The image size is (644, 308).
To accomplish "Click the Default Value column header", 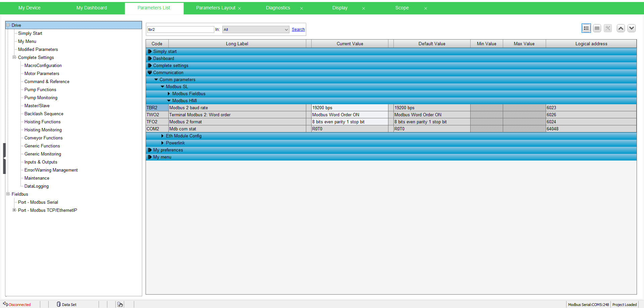I will (x=432, y=44).
